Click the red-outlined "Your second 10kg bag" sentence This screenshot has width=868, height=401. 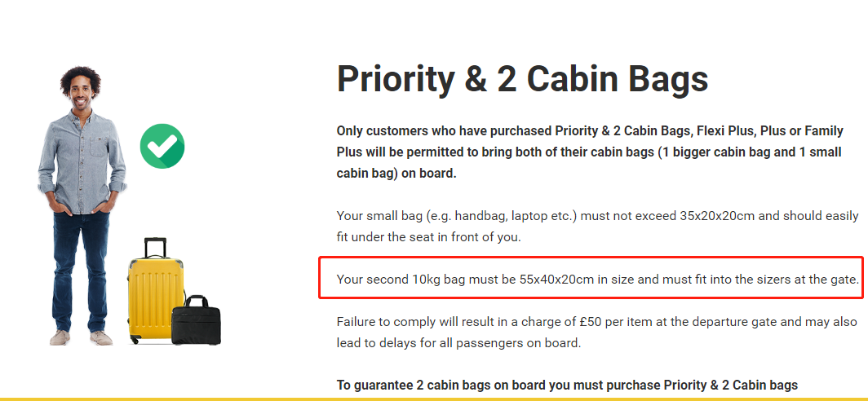tap(597, 280)
